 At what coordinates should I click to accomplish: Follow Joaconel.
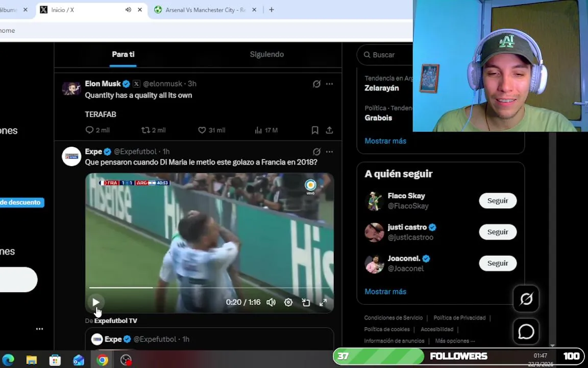pyautogui.click(x=498, y=263)
